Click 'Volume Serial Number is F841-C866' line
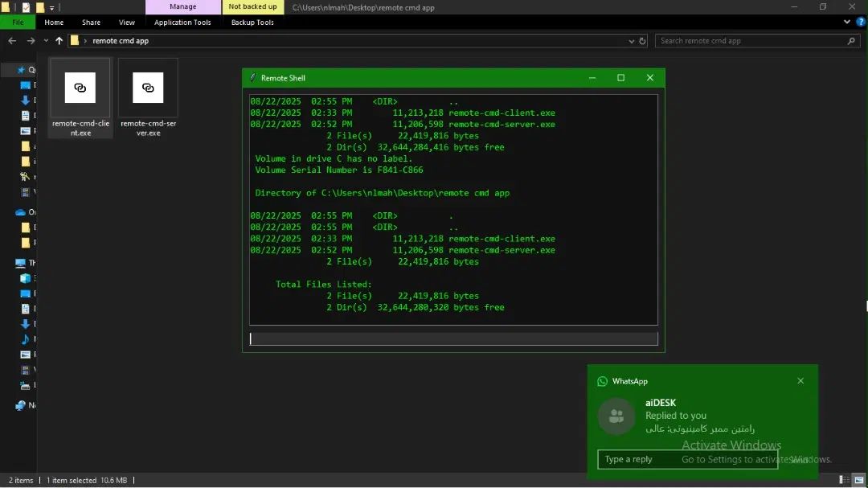Image resolution: width=868 pixels, height=488 pixels. tap(339, 170)
